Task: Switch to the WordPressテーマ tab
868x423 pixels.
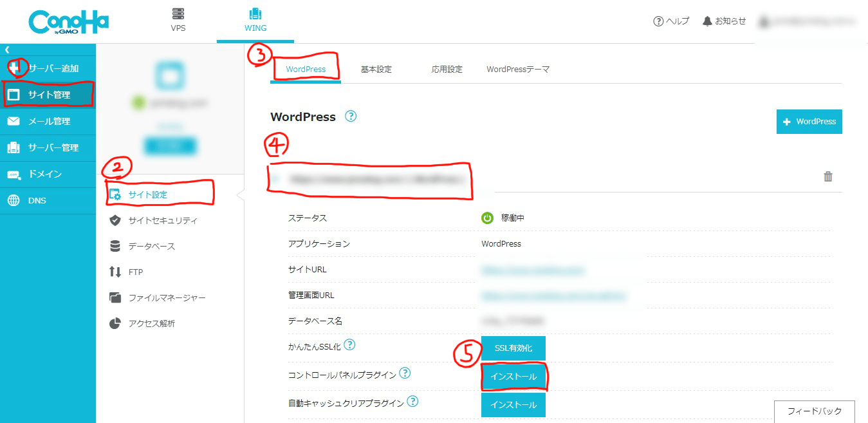Action: (518, 70)
